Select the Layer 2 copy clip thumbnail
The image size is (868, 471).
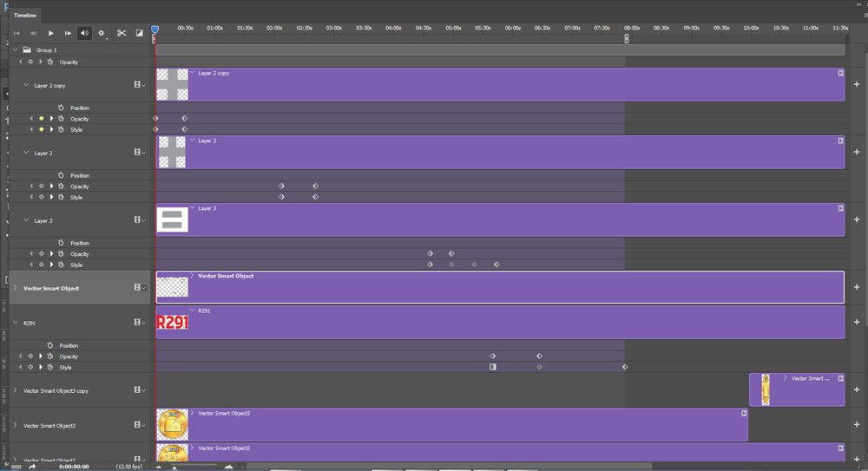pos(172,85)
